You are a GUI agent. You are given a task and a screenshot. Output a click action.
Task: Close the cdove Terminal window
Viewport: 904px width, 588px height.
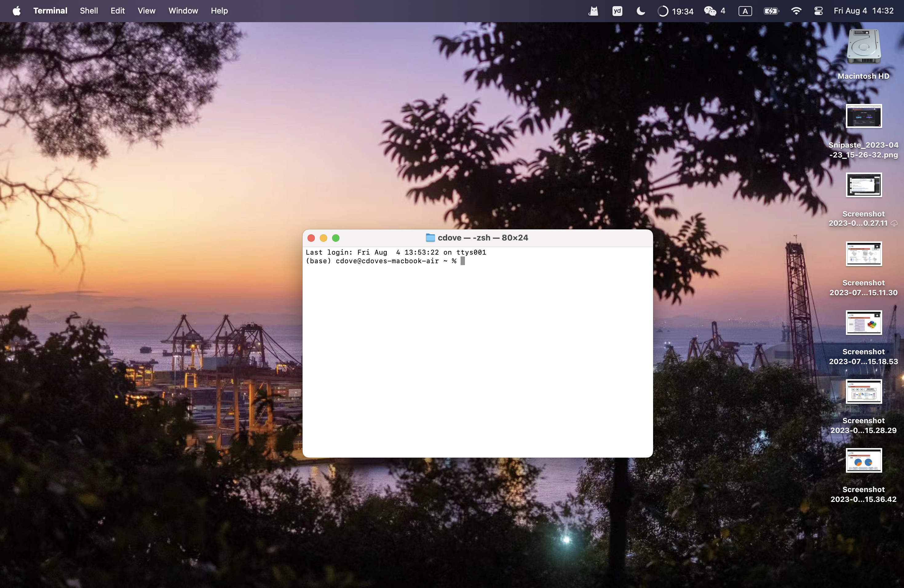311,238
